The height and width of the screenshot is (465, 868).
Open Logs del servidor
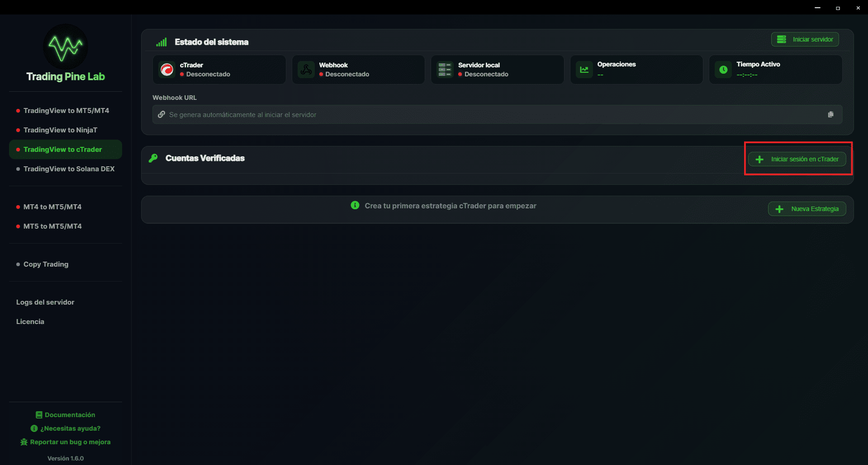[x=45, y=302]
